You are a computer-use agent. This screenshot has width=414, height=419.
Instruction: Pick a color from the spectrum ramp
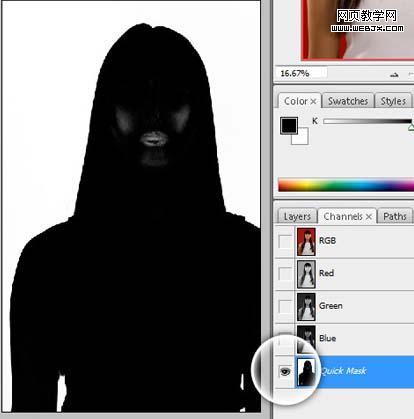346,185
